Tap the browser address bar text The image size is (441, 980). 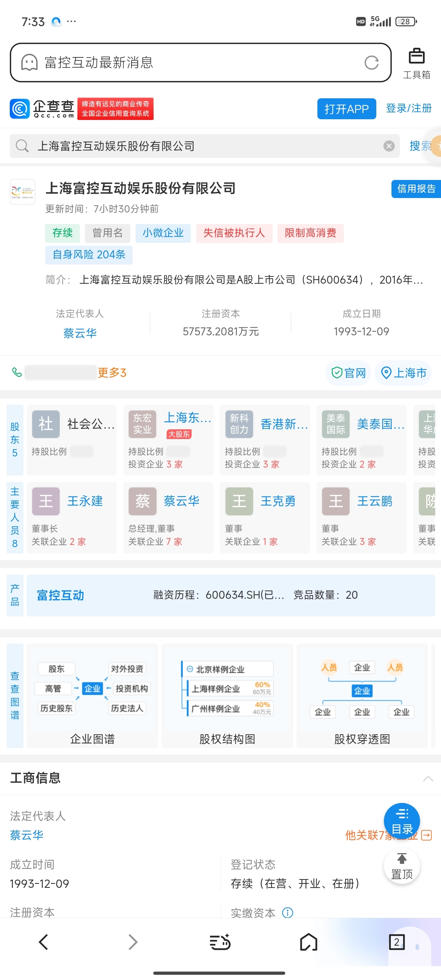pos(99,63)
